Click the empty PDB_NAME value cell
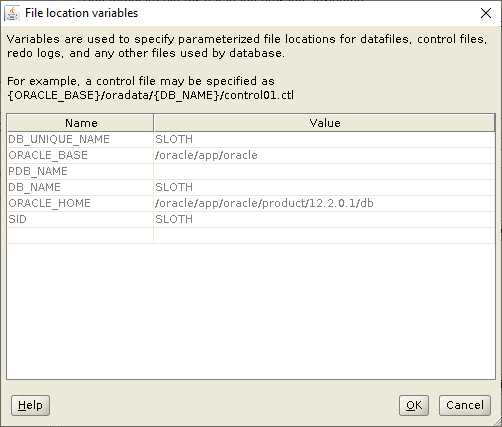 324,171
